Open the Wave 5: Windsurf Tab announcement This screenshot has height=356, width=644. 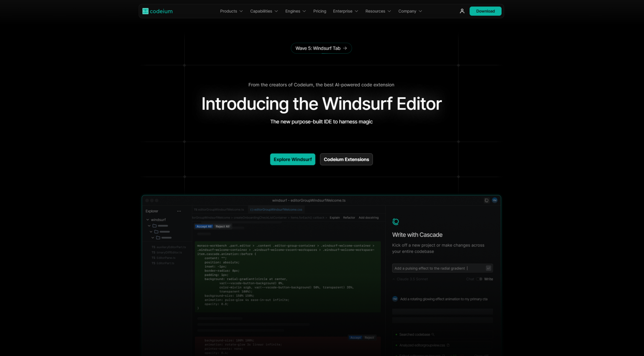(321, 48)
